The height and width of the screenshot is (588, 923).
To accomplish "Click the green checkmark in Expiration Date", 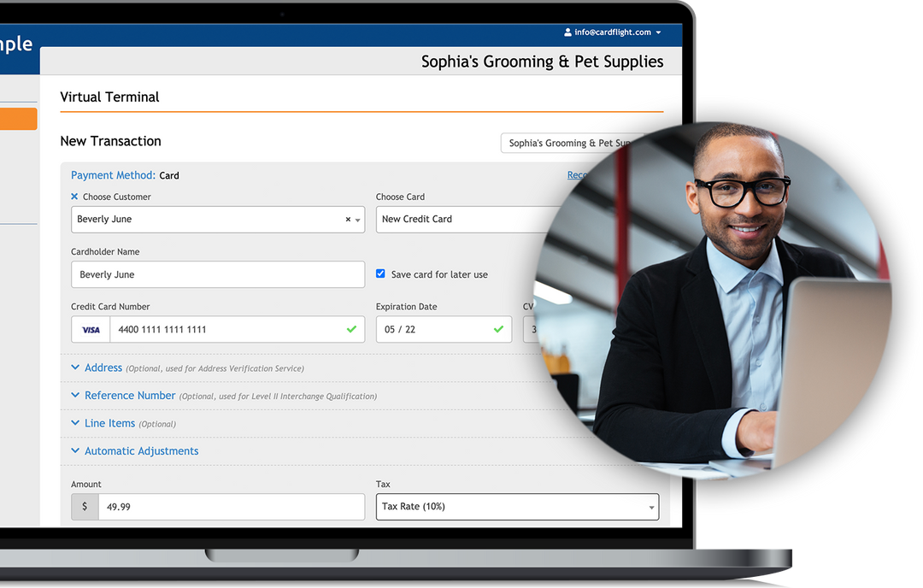I will point(499,329).
